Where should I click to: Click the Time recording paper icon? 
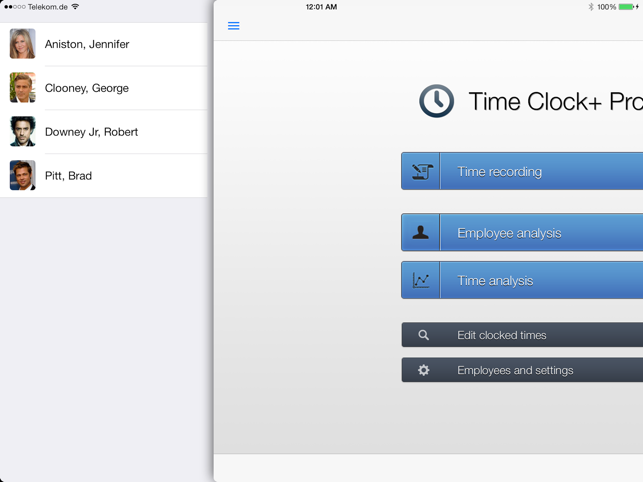pyautogui.click(x=422, y=171)
